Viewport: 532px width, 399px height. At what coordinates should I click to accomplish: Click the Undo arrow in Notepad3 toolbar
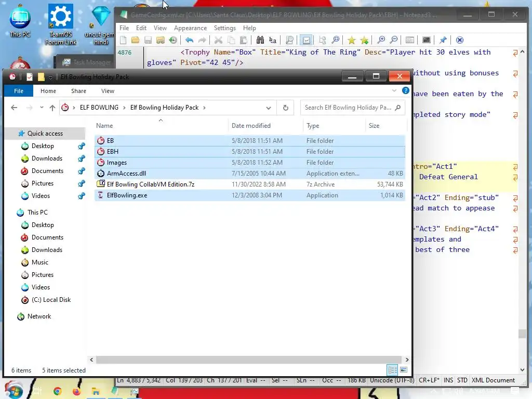point(189,40)
